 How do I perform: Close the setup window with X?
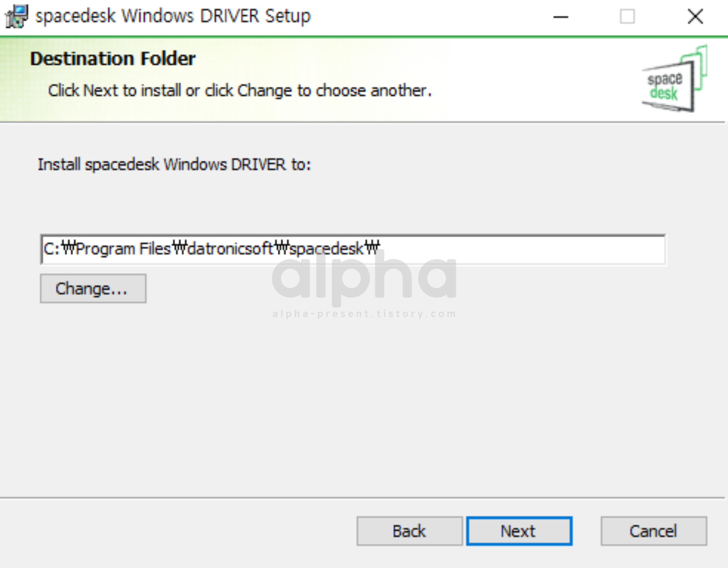(695, 17)
